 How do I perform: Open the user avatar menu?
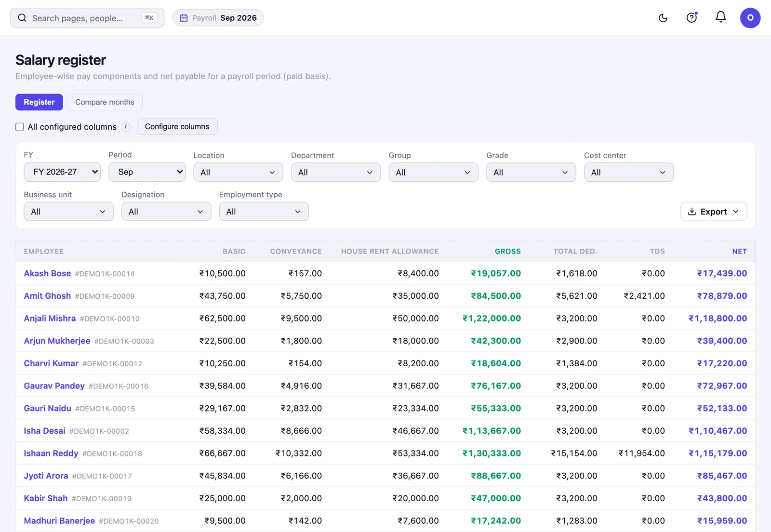[x=750, y=18]
